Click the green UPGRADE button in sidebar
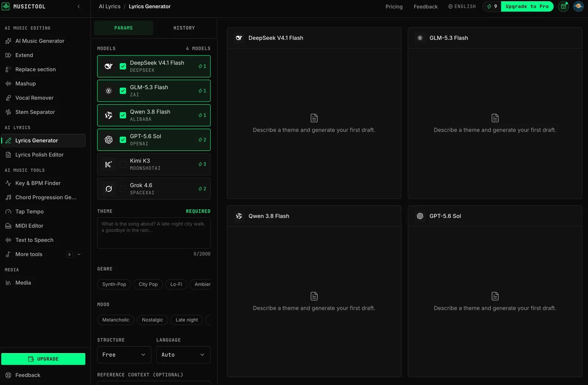 click(x=43, y=359)
